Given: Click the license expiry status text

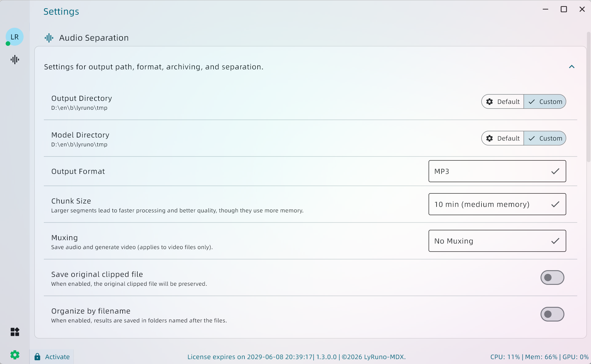Looking at the screenshot, I should pos(250,357).
